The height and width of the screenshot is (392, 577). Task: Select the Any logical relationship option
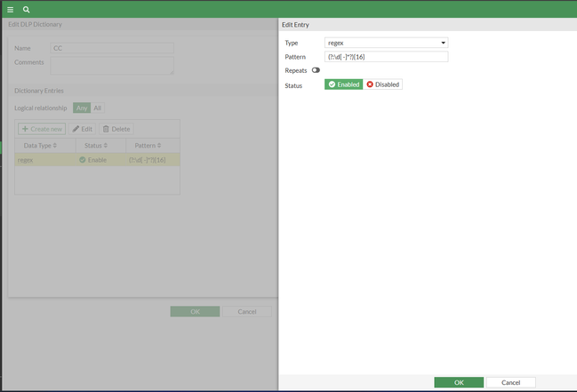(x=82, y=108)
